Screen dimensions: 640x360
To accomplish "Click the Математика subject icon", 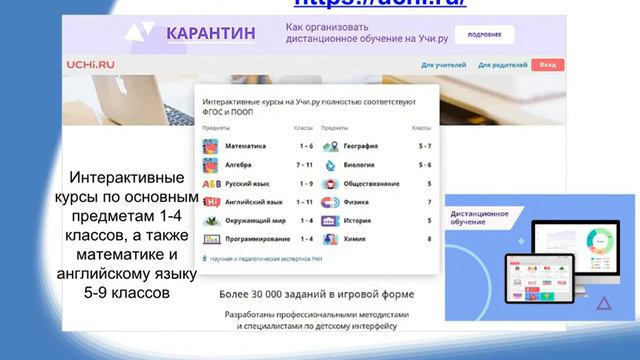I will coord(210,146).
